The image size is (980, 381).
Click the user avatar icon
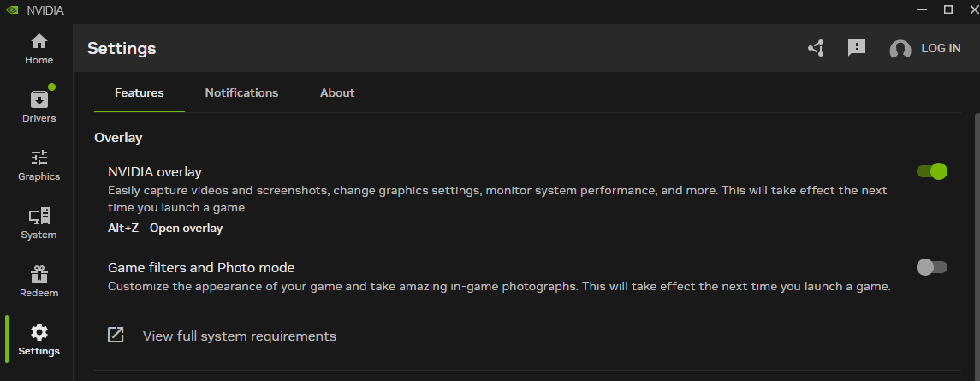[900, 50]
